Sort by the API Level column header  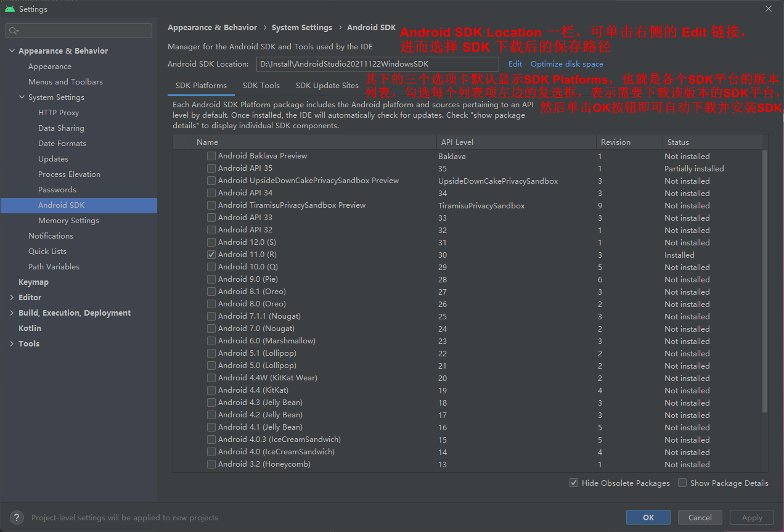(x=517, y=142)
